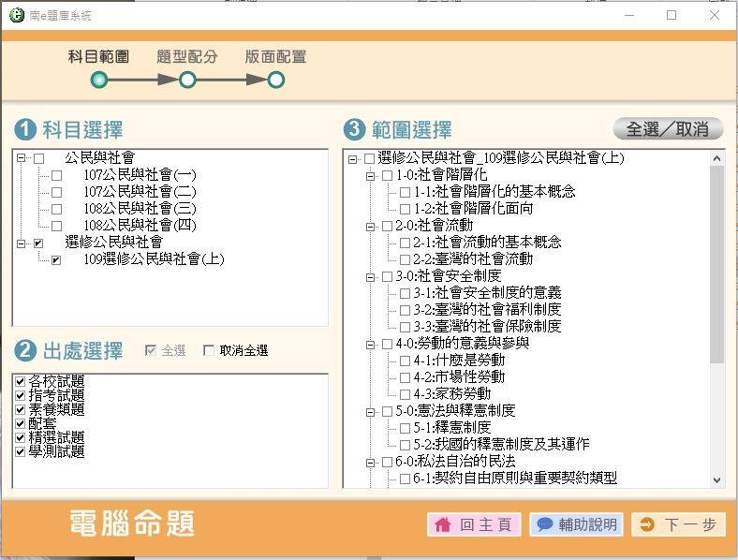Check 2-2:臺灣的社會流動 checkbox
The image size is (738, 560).
tap(405, 259)
